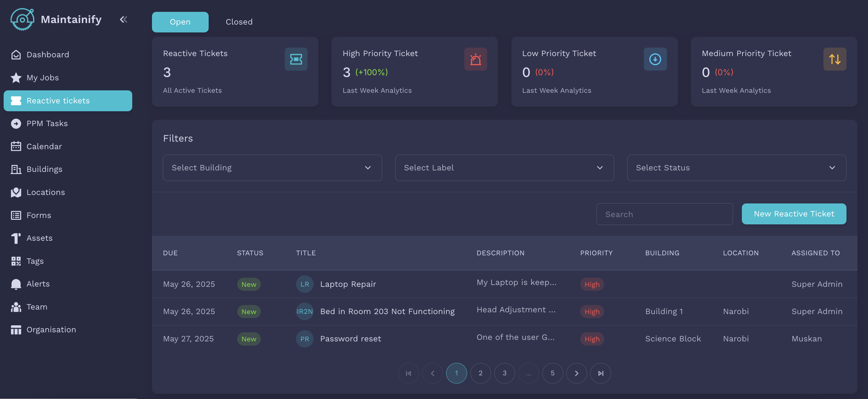Screen dimensions: 868x399
Task: Open Alerts bell in sidebar
Action: pos(16,284)
